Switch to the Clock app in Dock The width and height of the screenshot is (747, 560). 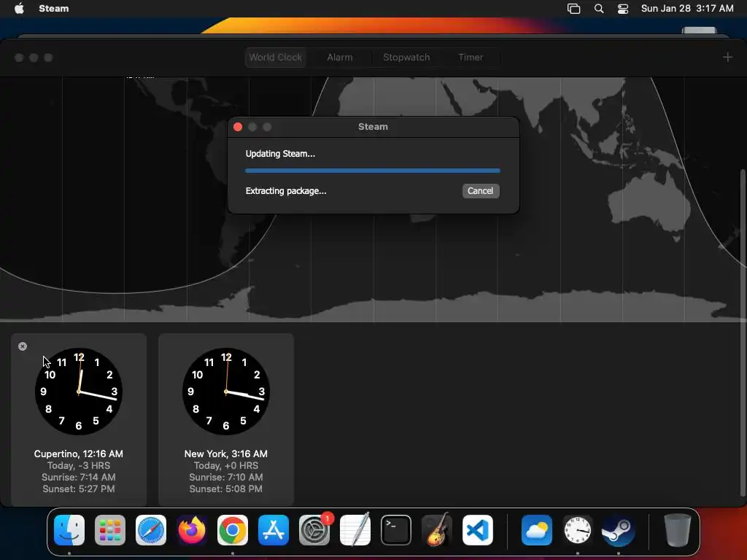tap(578, 530)
